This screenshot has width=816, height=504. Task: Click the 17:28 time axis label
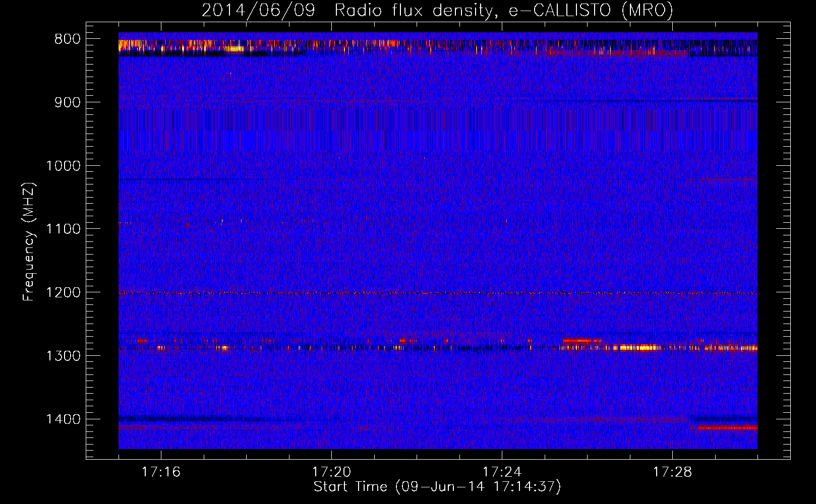pyautogui.click(x=672, y=472)
